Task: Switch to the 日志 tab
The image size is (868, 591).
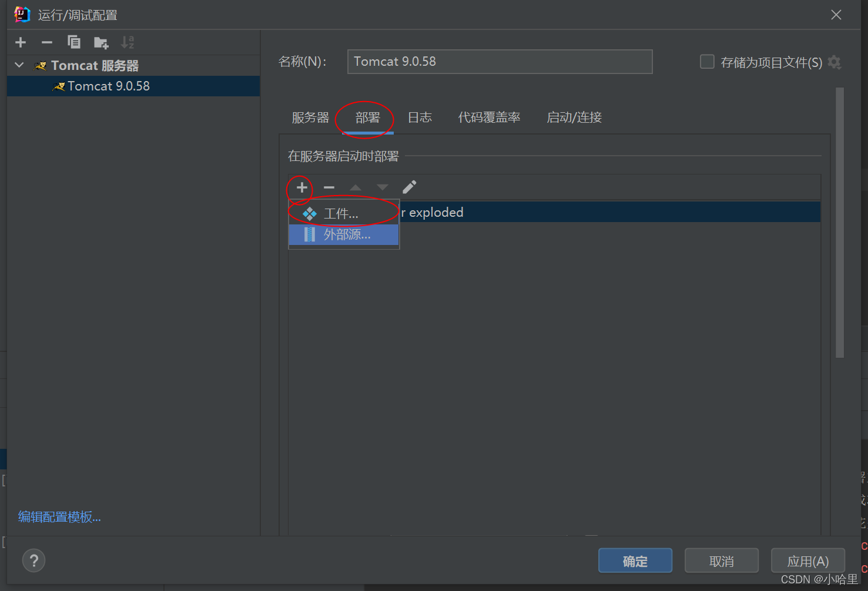Action: (x=420, y=117)
